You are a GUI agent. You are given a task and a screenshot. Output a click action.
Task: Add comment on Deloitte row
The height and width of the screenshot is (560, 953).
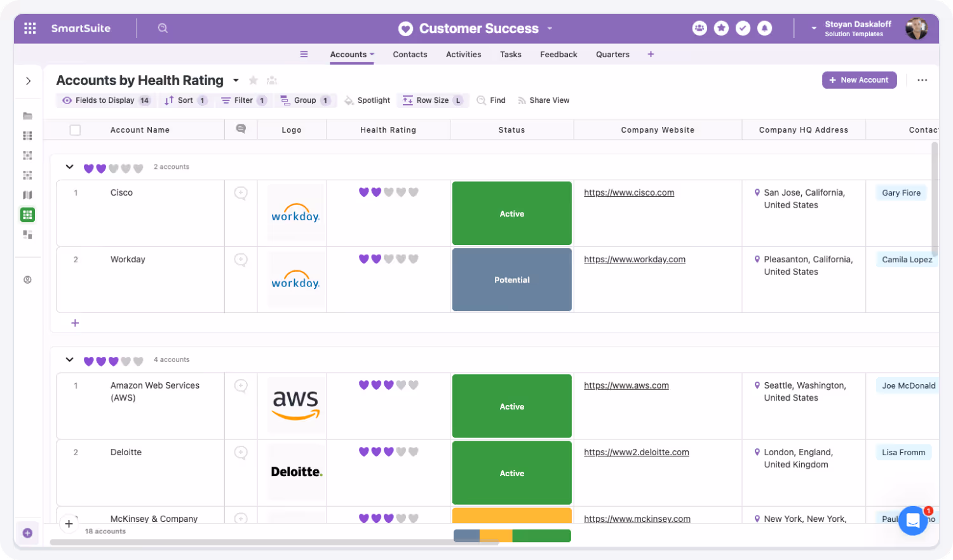(x=241, y=452)
